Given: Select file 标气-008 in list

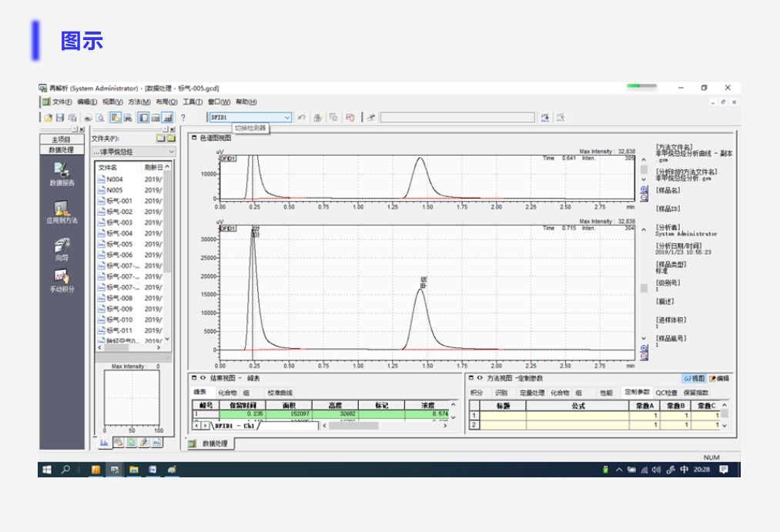Looking at the screenshot, I should [x=119, y=298].
